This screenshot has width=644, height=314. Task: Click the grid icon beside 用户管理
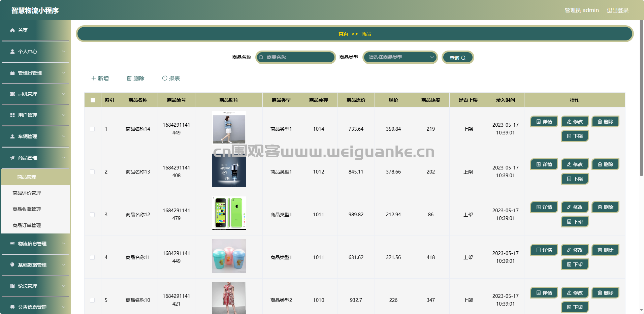click(x=12, y=115)
